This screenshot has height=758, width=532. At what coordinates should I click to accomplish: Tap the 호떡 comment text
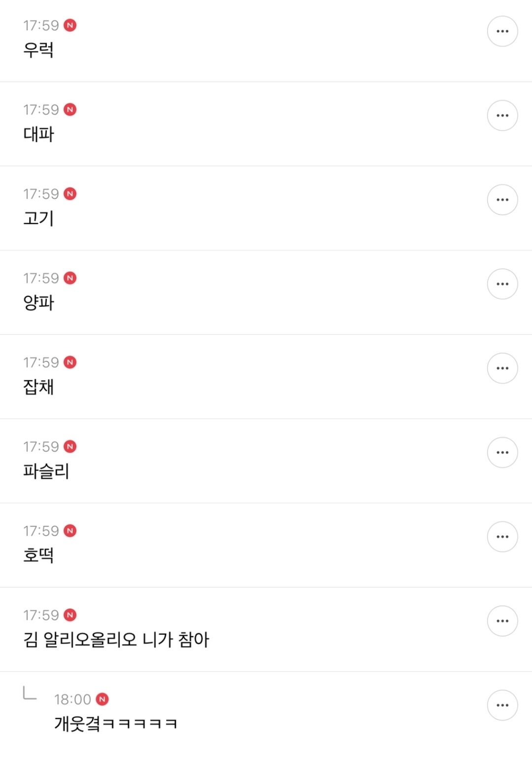[38, 555]
